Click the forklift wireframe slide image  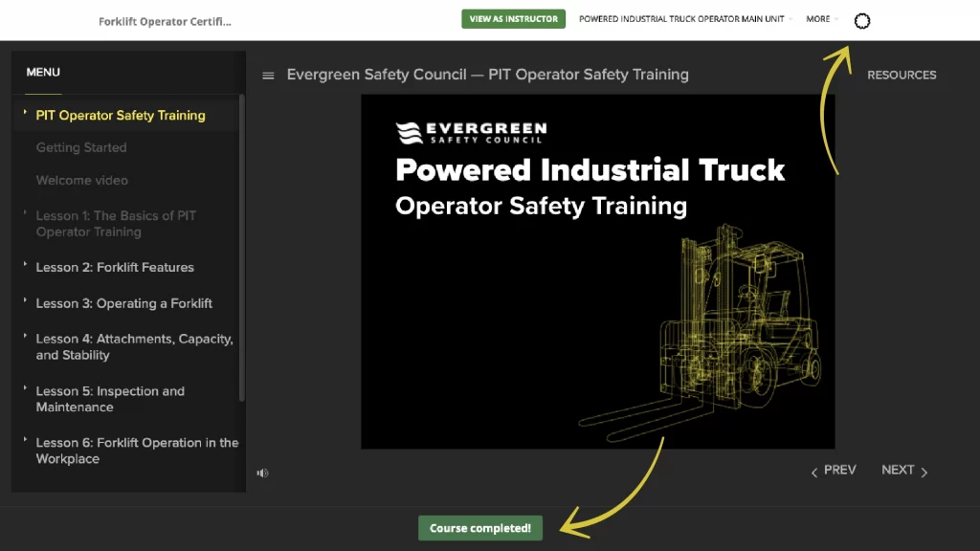coord(700,331)
